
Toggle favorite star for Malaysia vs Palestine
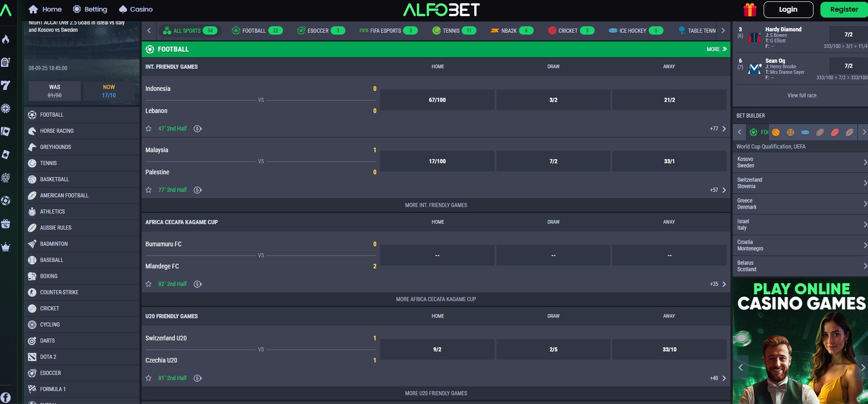click(149, 190)
